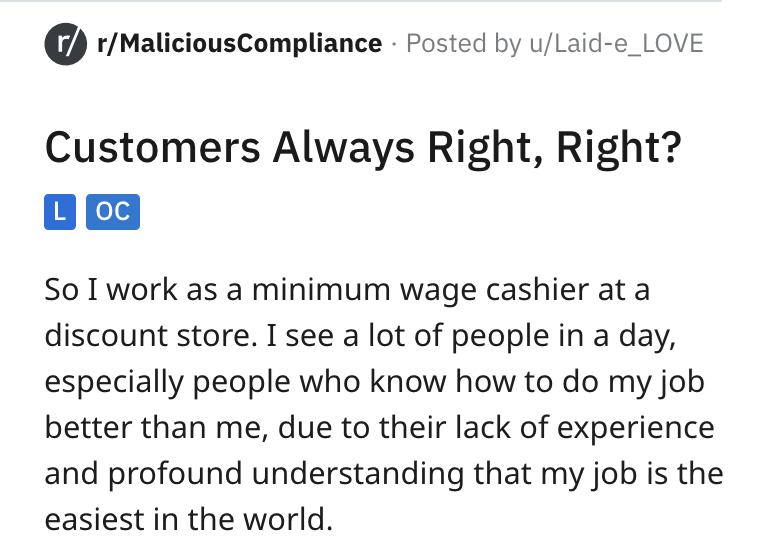Image resolution: width=780 pixels, height=554 pixels.
Task: Click the dot separator before "Posted by"
Action: 394,44
